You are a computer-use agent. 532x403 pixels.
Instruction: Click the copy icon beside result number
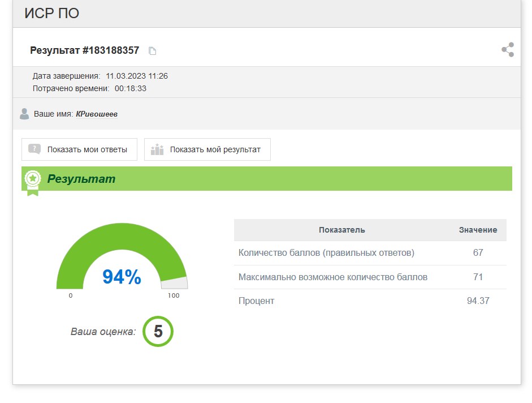[152, 51]
